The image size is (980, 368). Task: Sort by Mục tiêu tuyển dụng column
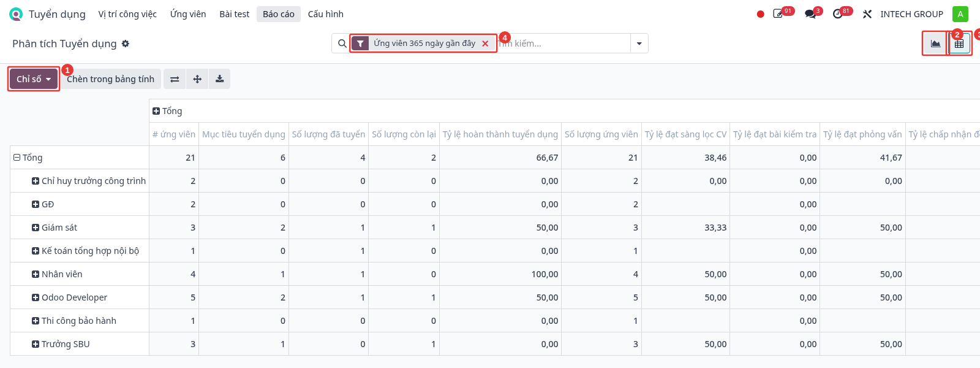pos(244,134)
